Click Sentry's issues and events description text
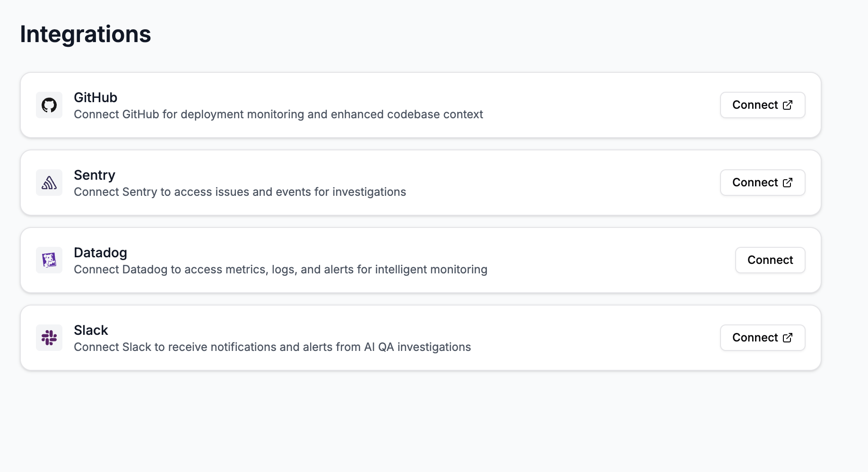The width and height of the screenshot is (868, 472). [240, 192]
